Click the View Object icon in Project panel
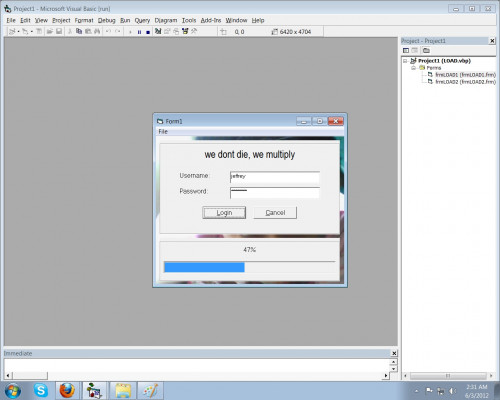The width and height of the screenshot is (500, 400). pyautogui.click(x=415, y=50)
